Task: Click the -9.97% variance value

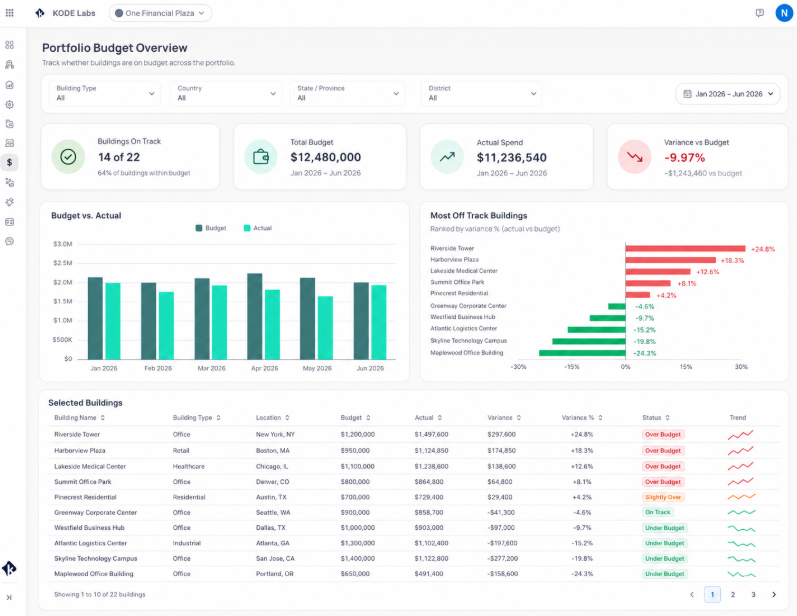Action: coord(685,158)
